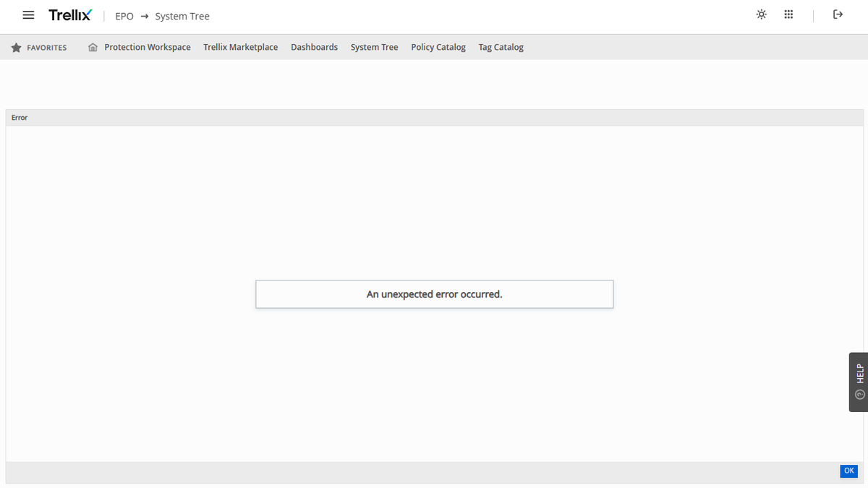Switch to the Dashboards tab
The width and height of the screenshot is (868, 488).
pos(315,47)
